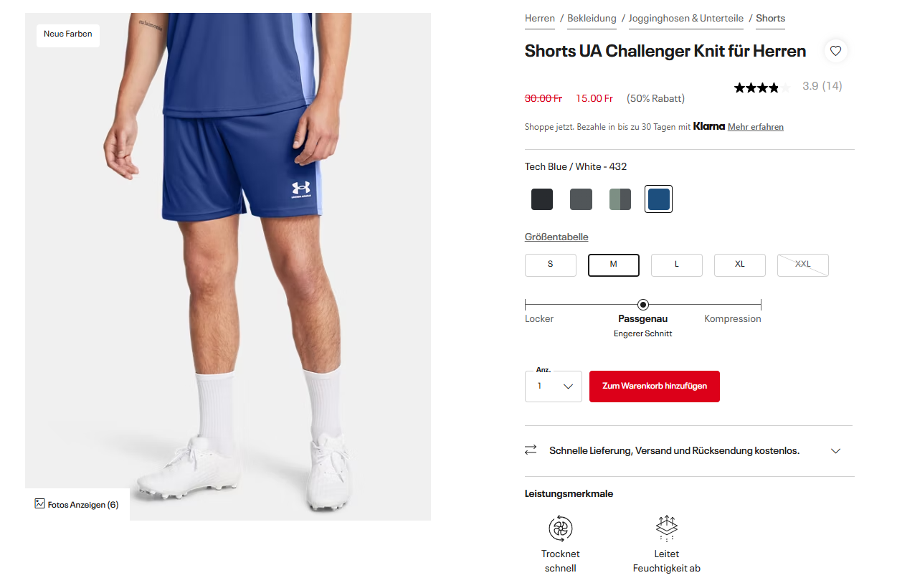The width and height of the screenshot is (897, 588).
Task: Select size L
Action: [x=677, y=265]
